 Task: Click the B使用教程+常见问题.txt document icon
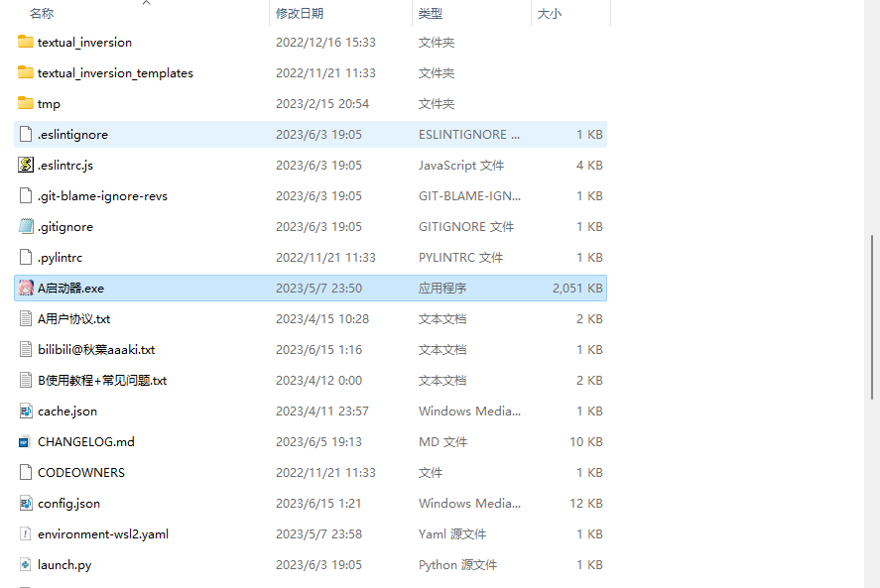point(25,380)
